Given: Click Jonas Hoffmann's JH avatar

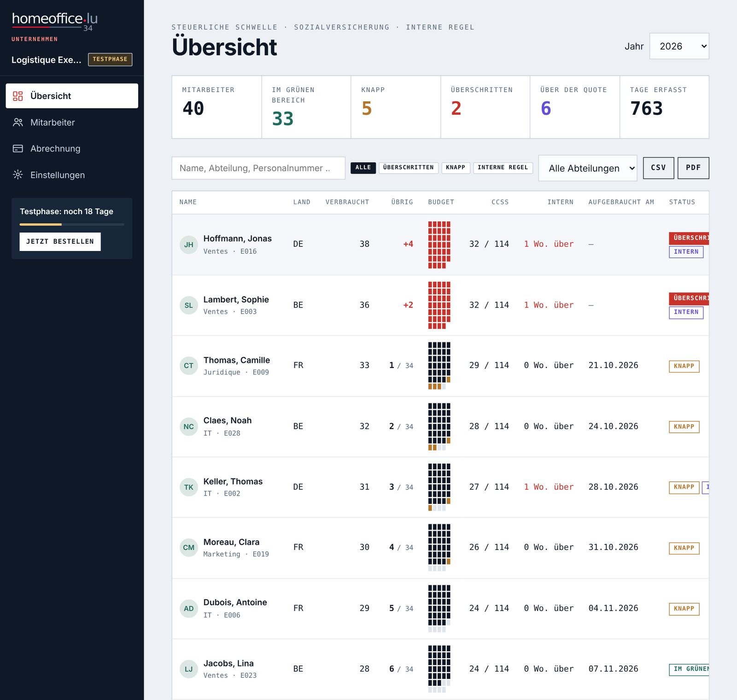Looking at the screenshot, I should 189,245.
